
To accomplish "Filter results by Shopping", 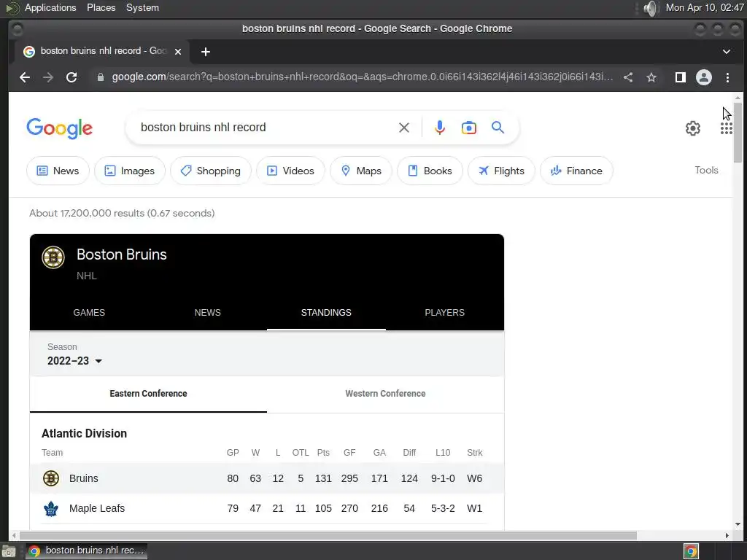I will [x=211, y=171].
